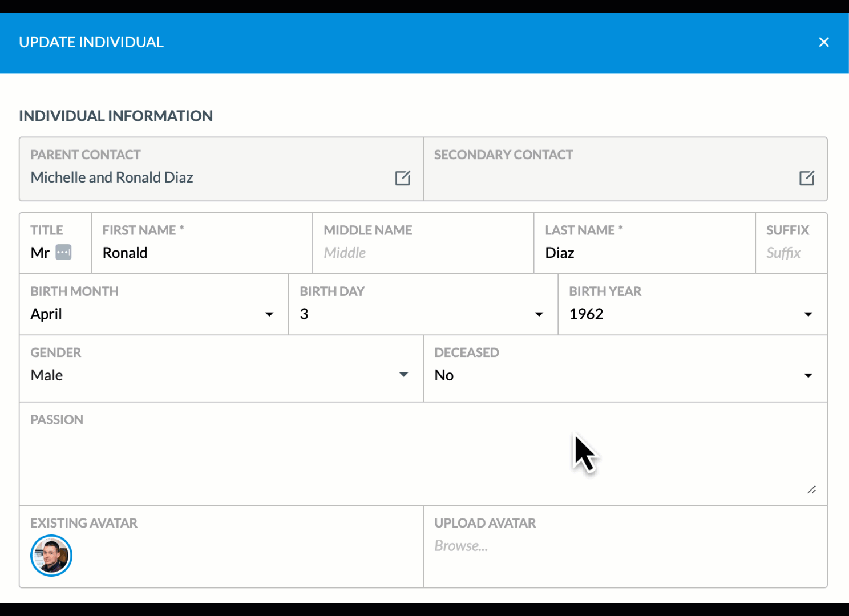
Task: Open the Birth Year dropdown
Action: pyautogui.click(x=808, y=314)
